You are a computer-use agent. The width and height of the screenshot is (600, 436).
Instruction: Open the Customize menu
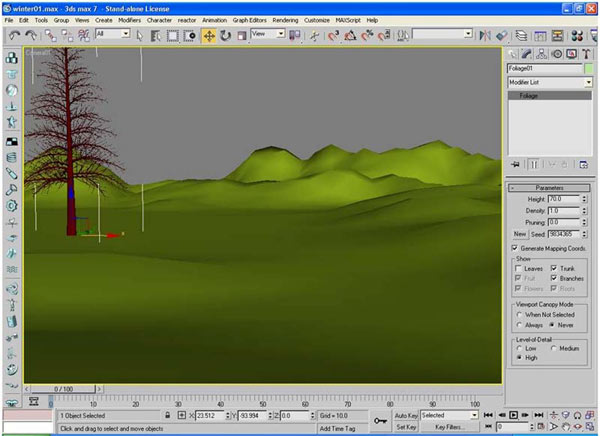tap(316, 20)
